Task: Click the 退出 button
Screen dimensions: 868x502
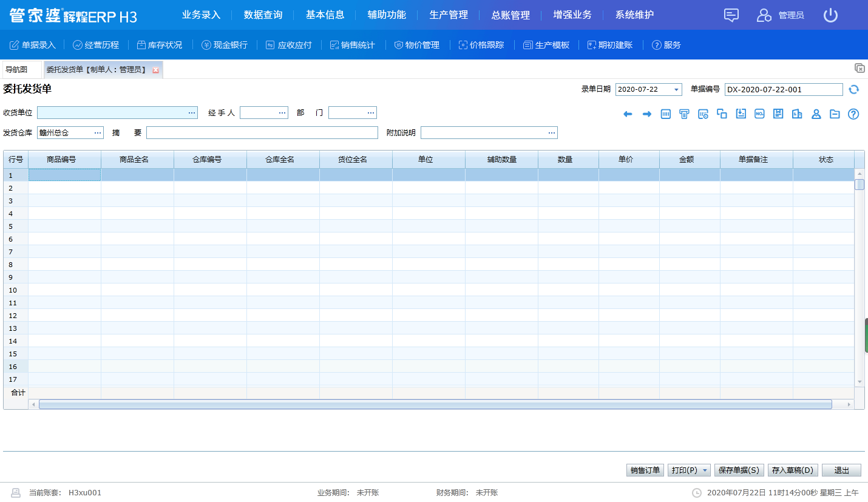Action: [841, 470]
